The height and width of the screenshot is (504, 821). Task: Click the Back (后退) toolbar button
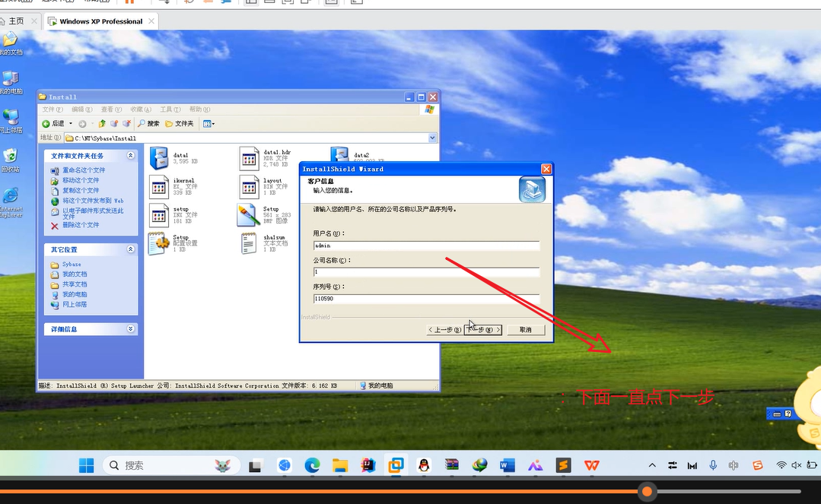coord(53,123)
